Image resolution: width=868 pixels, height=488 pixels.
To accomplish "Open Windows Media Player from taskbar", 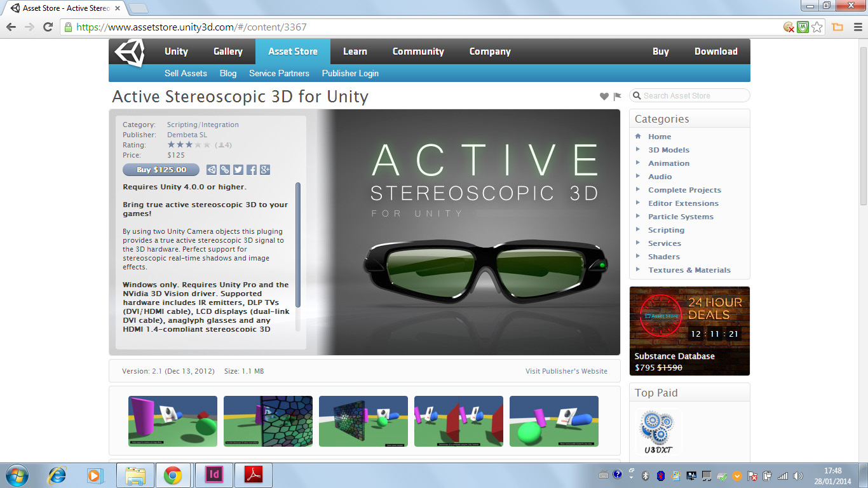I will [95, 475].
